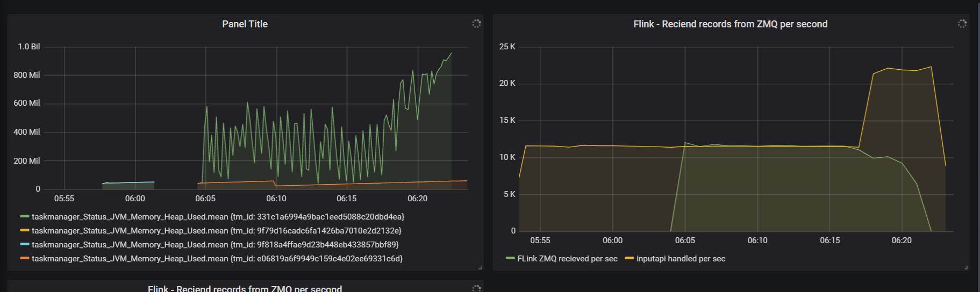
Task: Click the loading spinner in the bottom partially visible panel
Action: coord(476,289)
